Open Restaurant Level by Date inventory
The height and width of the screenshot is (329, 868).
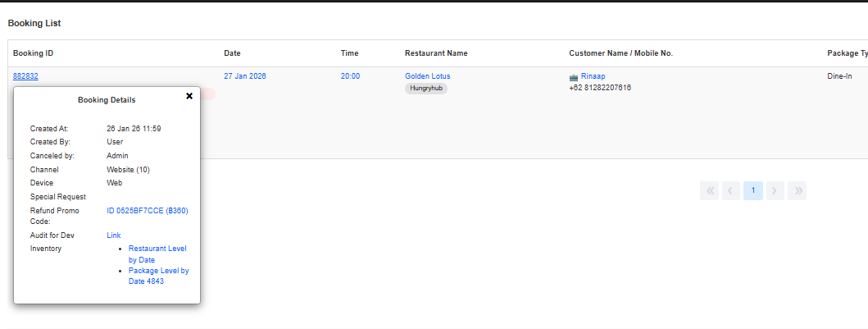157,254
